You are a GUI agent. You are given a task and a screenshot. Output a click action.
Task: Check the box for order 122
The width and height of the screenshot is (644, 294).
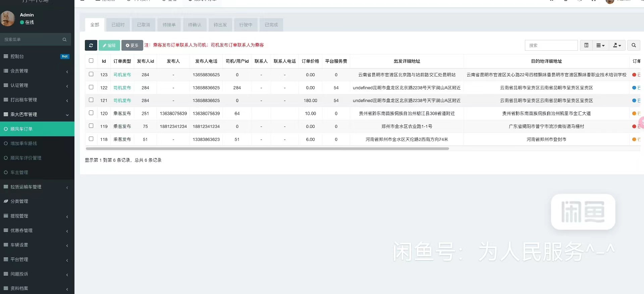pos(91,87)
